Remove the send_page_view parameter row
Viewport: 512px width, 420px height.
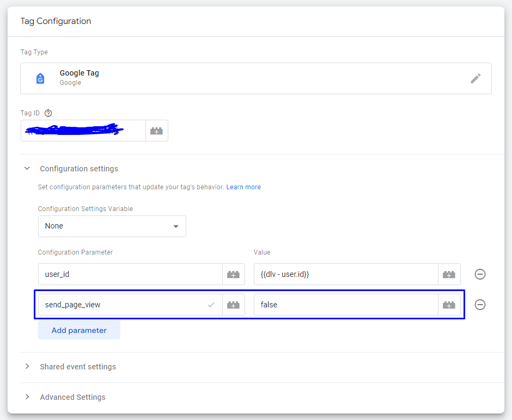click(x=480, y=305)
